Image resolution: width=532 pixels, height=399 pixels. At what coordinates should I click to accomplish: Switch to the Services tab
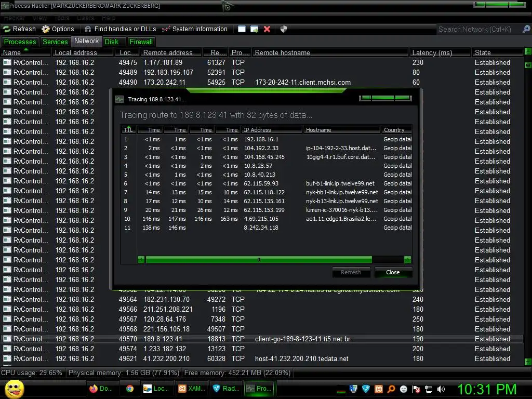pyautogui.click(x=55, y=42)
